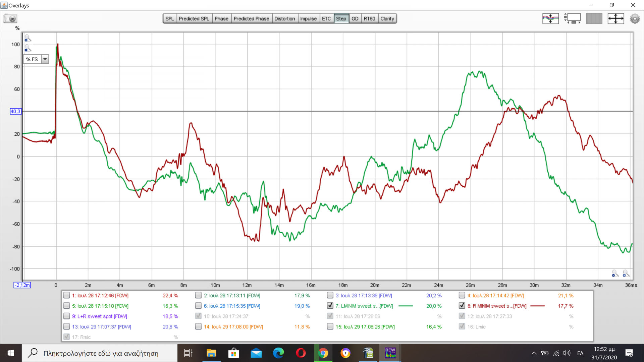This screenshot has width=644, height=362.
Task: Open the % FS units dropdown arrow
Action: [x=45, y=59]
